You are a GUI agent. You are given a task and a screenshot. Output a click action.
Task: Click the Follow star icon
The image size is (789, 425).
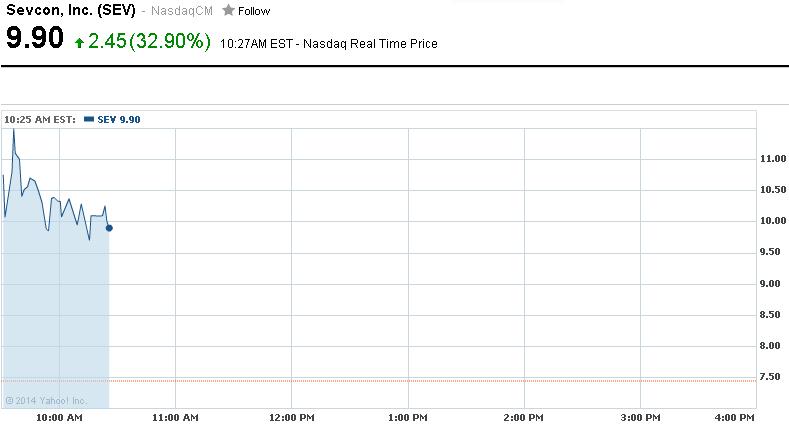[x=228, y=11]
